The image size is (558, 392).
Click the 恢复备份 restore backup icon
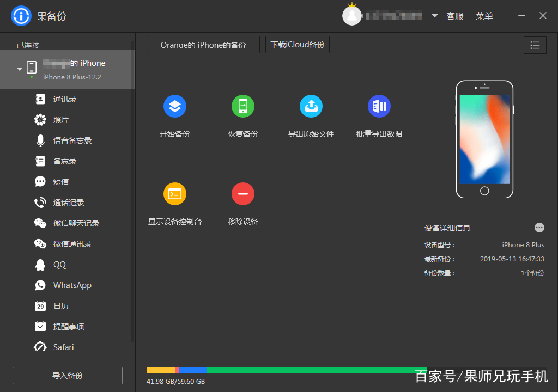point(242,106)
